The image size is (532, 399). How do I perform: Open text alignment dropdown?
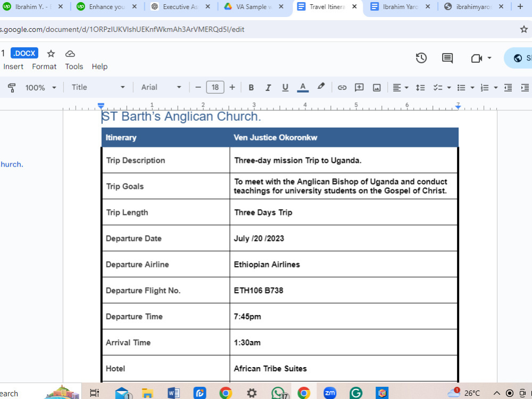coord(400,88)
